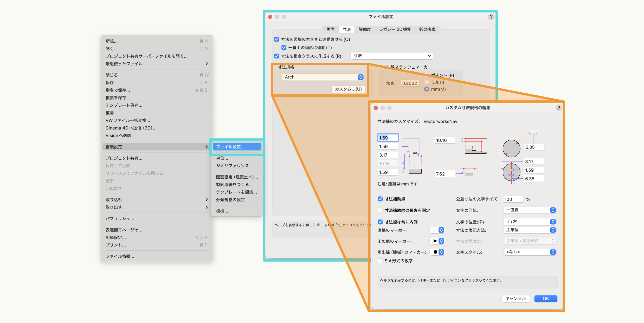This screenshot has width=644, height=323.
Task: Enable 寸法補助線の長さを固定 checkbox
Action: pos(380,210)
